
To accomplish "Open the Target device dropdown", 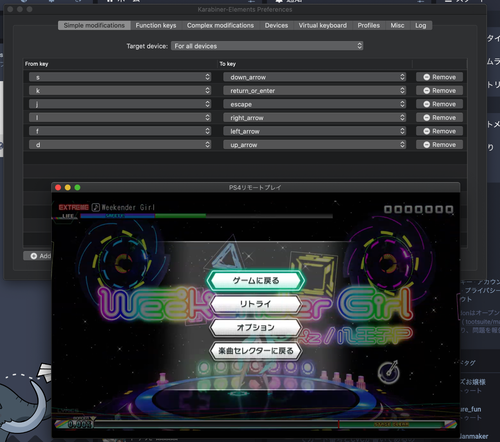I will pos(267,46).
